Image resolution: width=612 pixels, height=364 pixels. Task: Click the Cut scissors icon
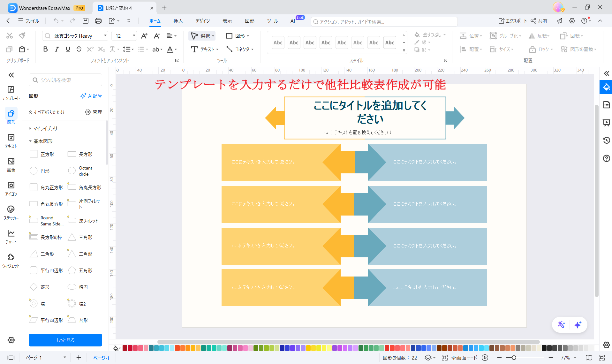pyautogui.click(x=10, y=36)
